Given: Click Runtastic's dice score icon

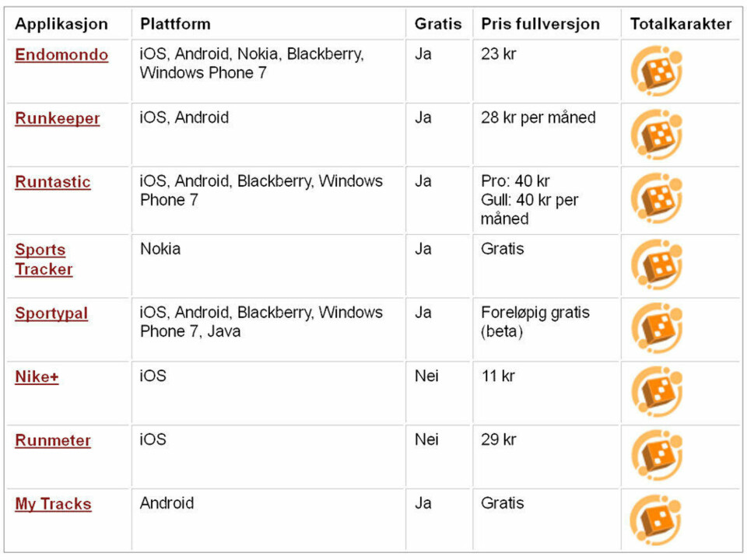Looking at the screenshot, I should coord(657,198).
